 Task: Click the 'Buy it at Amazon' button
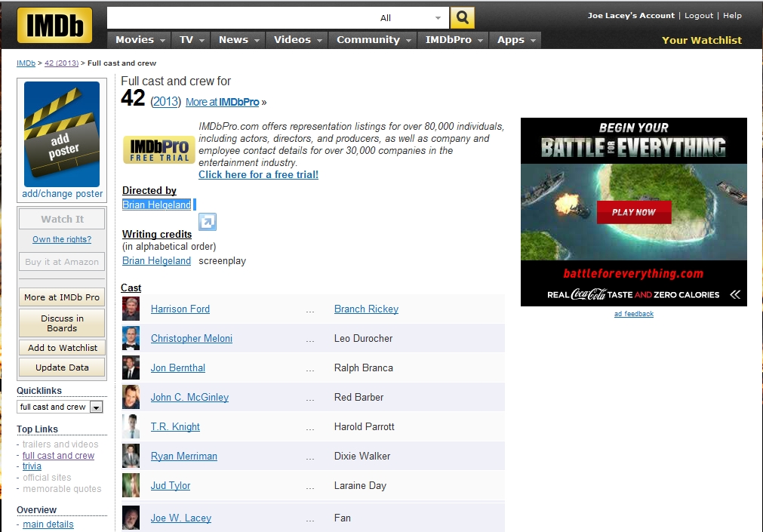click(x=62, y=262)
